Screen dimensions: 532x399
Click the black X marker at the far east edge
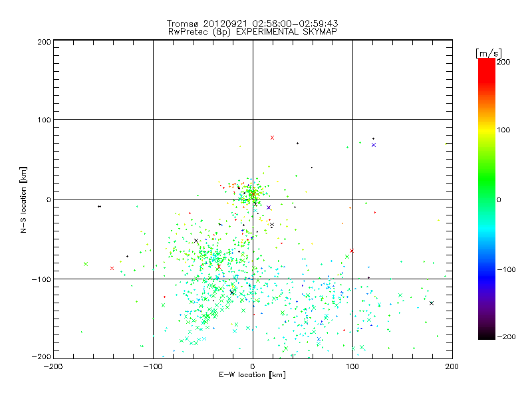coord(431,303)
